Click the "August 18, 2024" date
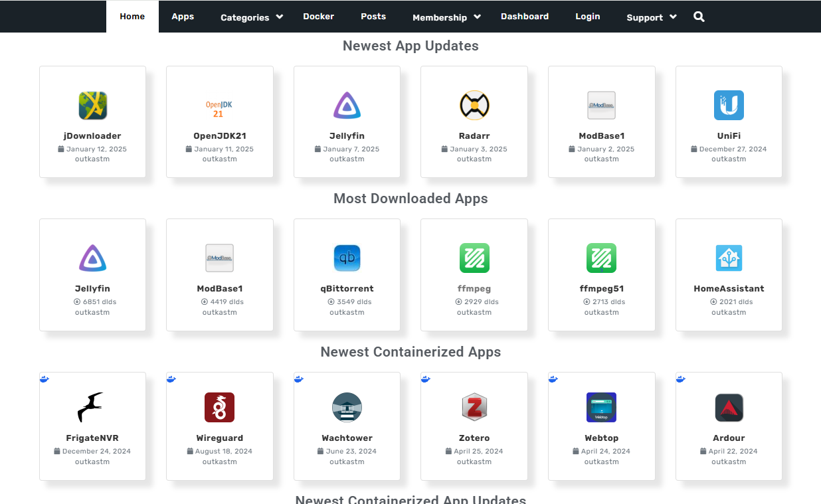This screenshot has height=504, width=821. click(224, 451)
